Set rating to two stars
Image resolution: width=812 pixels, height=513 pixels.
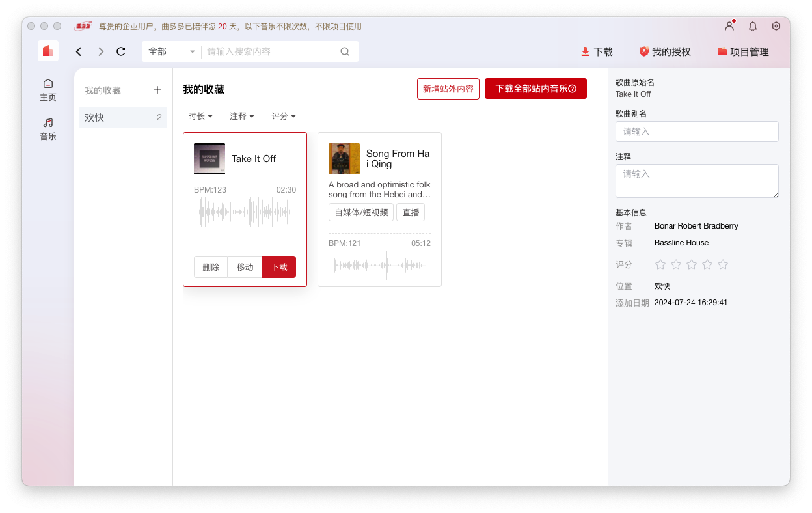pos(676,264)
